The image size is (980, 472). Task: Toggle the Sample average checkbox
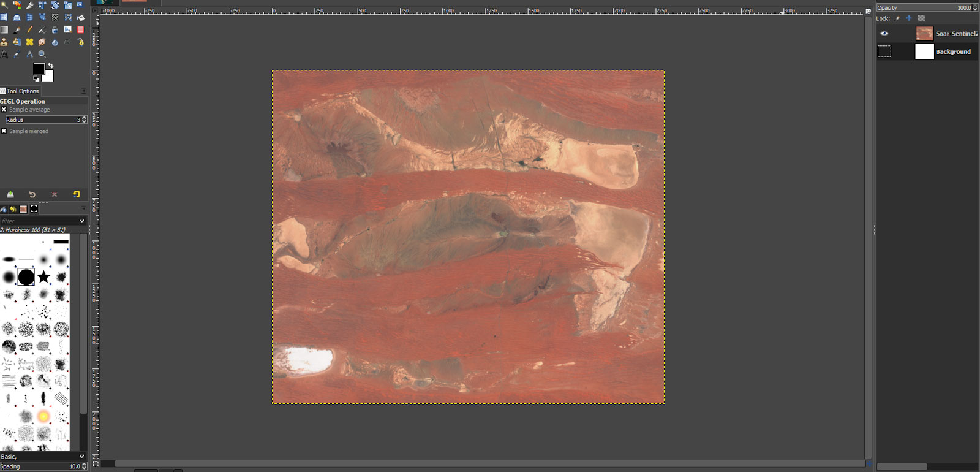4,110
